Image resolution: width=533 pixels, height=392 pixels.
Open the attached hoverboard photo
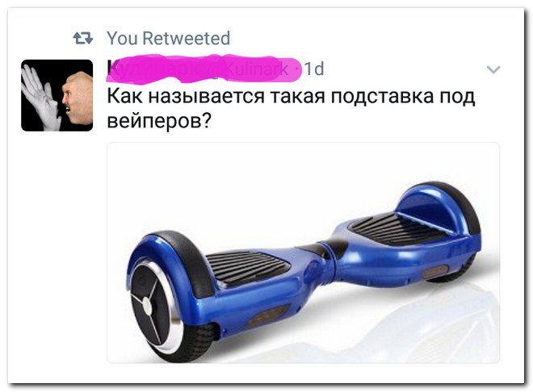coord(303,252)
